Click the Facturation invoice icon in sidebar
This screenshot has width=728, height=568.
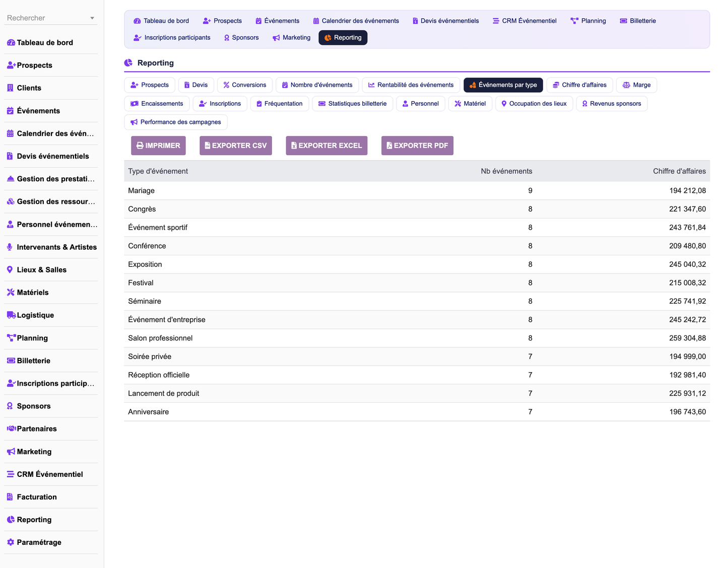[x=10, y=497]
